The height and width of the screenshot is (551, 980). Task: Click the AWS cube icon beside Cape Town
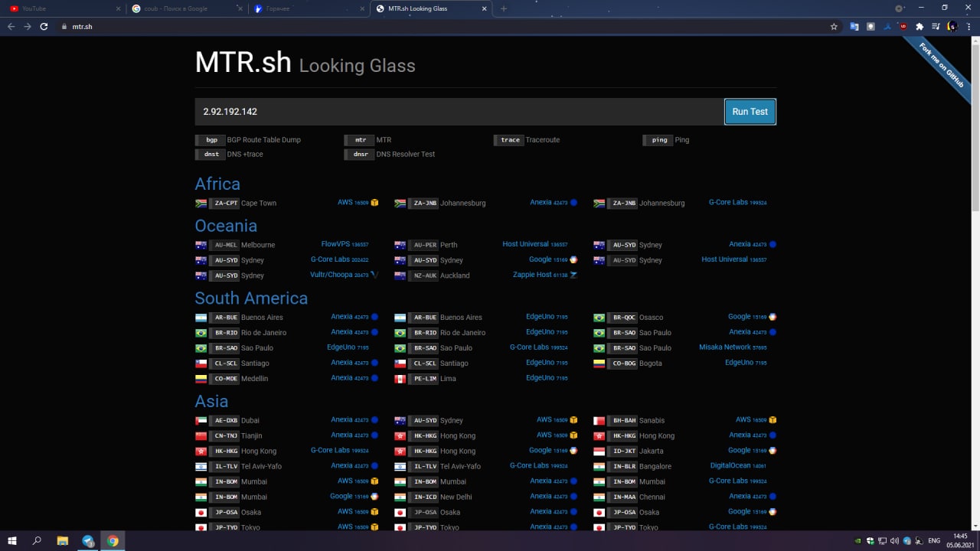[x=374, y=203]
